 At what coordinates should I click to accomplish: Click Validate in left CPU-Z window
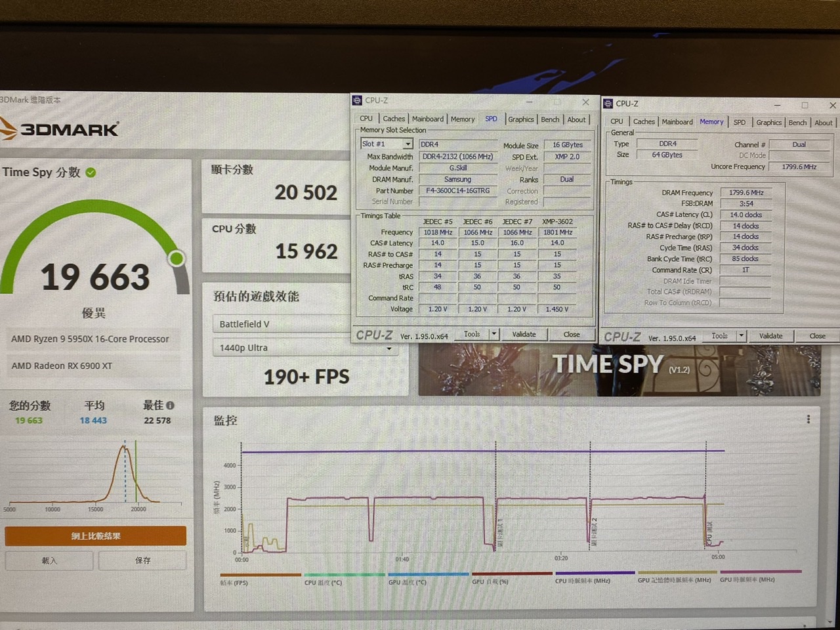pyautogui.click(x=524, y=334)
